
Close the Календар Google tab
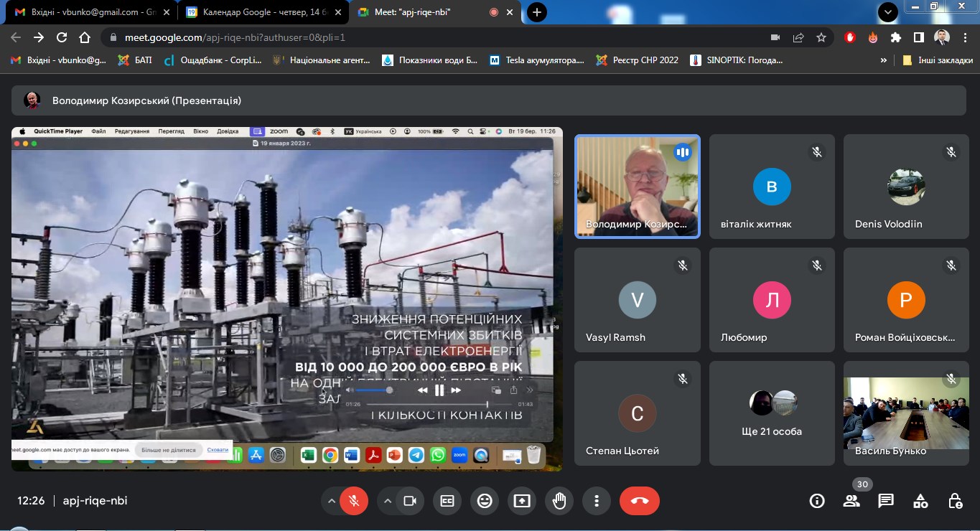338,12
